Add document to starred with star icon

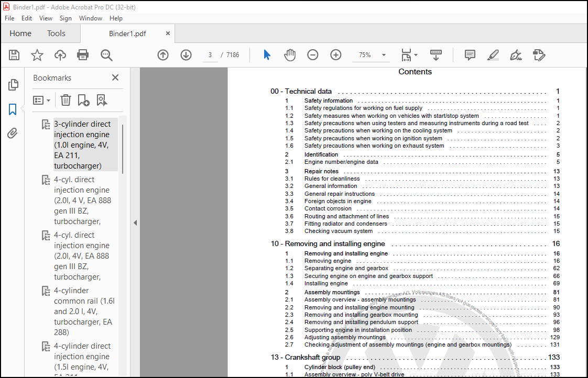(x=37, y=55)
